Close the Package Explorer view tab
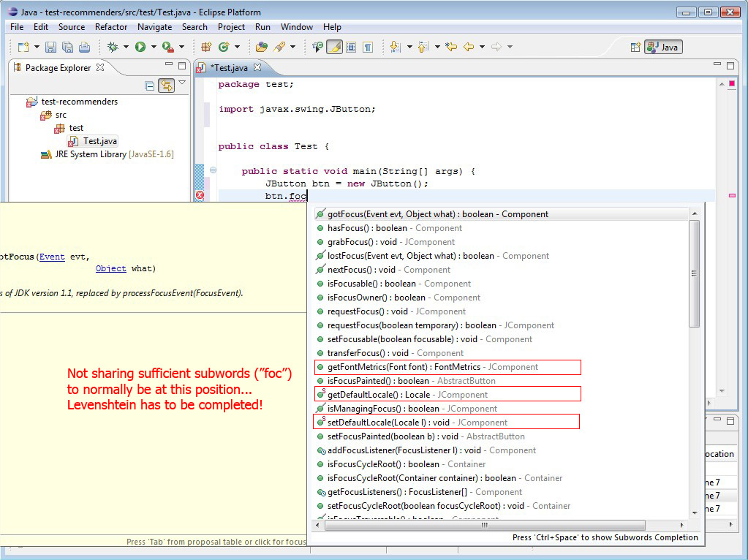 click(x=100, y=67)
